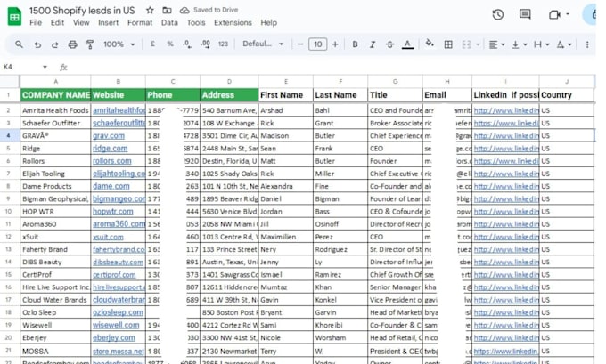Open the fill color bucket
The image size is (606, 364).
click(x=430, y=44)
